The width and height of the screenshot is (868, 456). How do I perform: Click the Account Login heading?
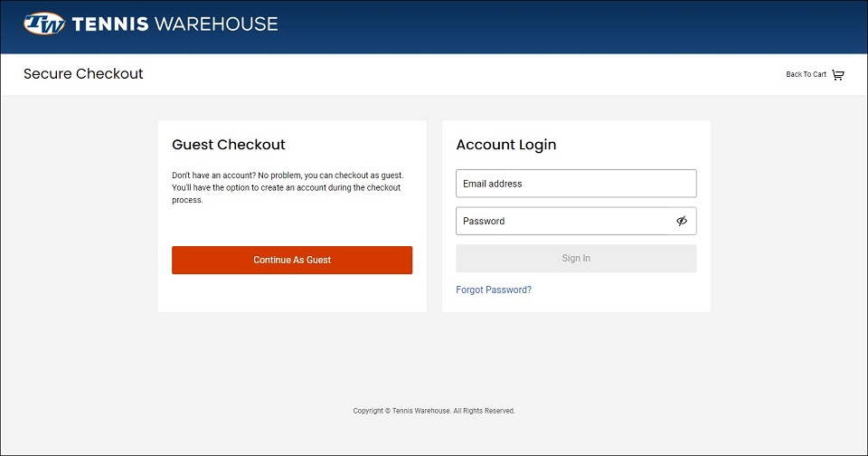[506, 145]
